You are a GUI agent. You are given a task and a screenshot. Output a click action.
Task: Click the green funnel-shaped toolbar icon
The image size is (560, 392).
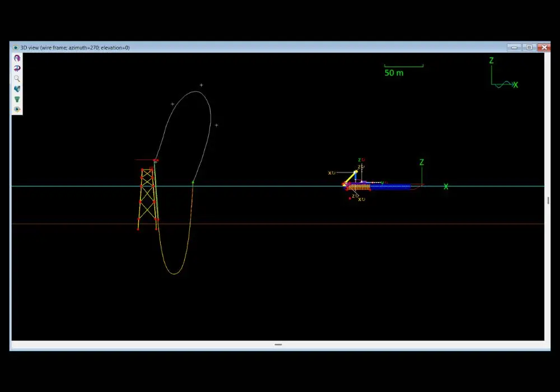[x=17, y=99]
